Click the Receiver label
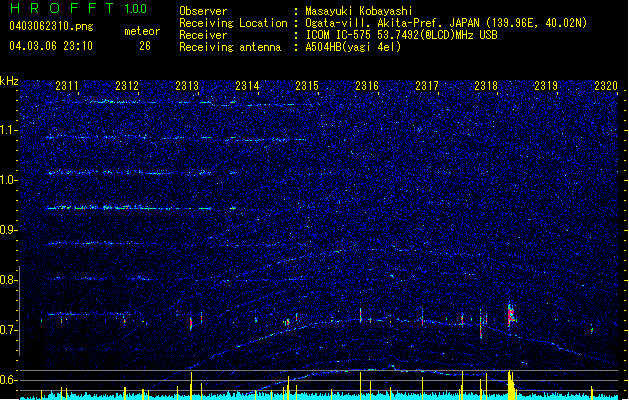The height and width of the screenshot is (400, 629). 203,35
